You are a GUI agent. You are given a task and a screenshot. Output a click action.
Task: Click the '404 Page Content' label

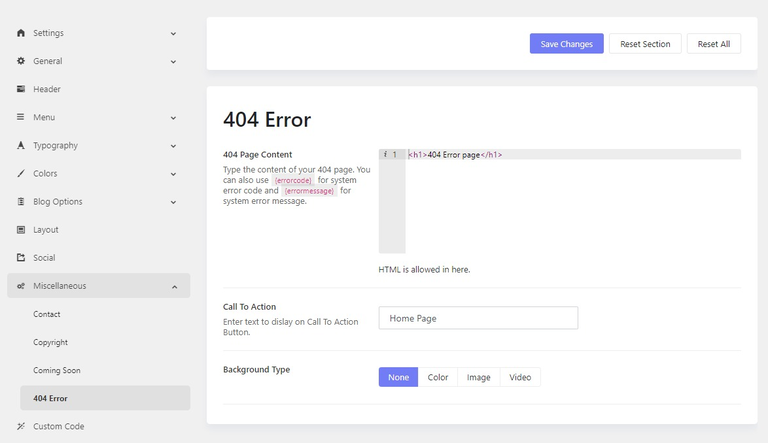257,154
